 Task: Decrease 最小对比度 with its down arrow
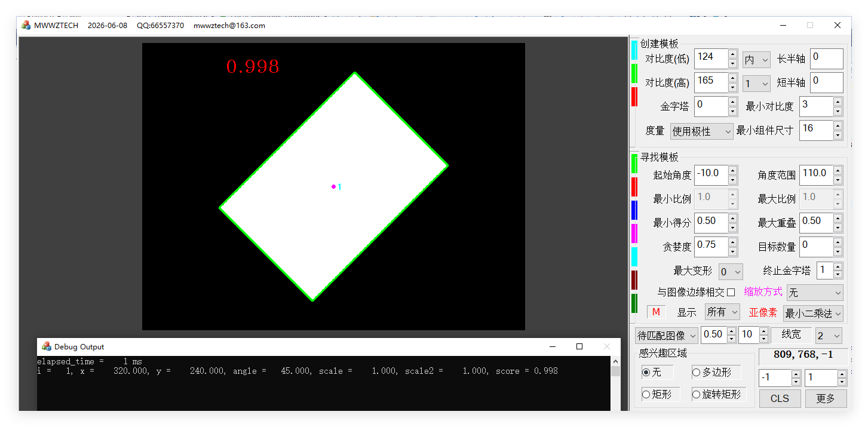pyautogui.click(x=838, y=111)
